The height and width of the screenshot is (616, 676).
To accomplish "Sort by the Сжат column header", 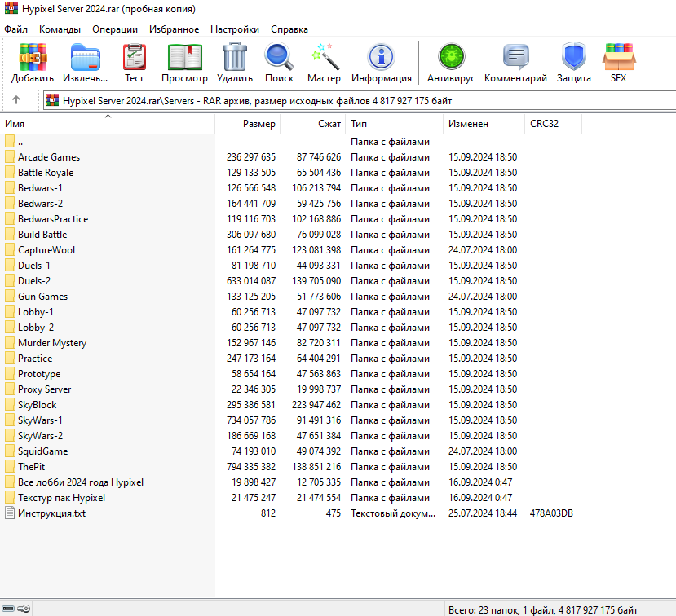I will point(313,124).
